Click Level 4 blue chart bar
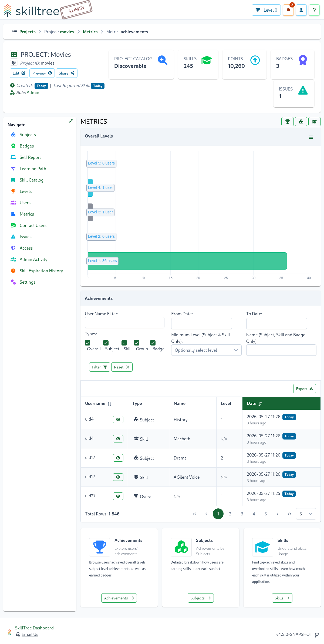324x644 pixels. click(90, 188)
